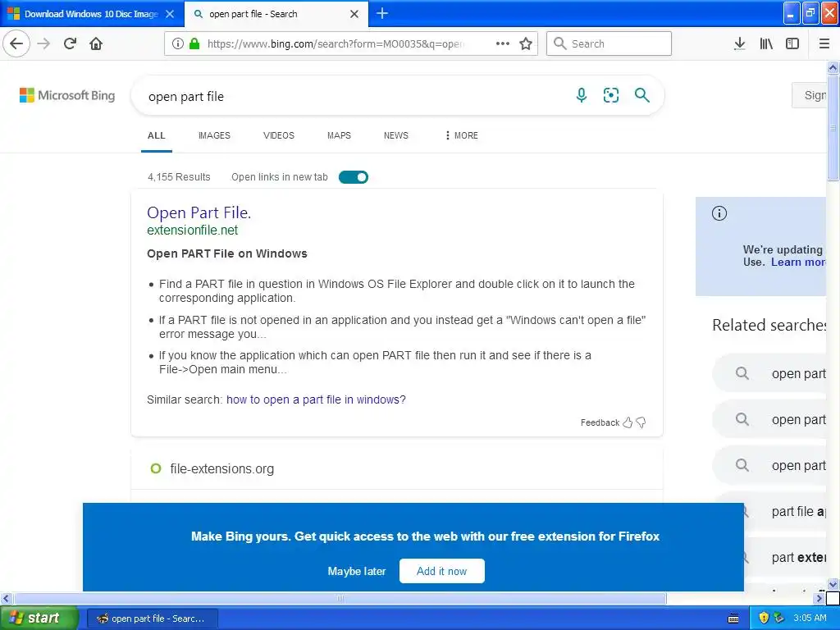This screenshot has height=630, width=840.
Task: Toggle the Firefox sidebar view
Action: [792, 43]
